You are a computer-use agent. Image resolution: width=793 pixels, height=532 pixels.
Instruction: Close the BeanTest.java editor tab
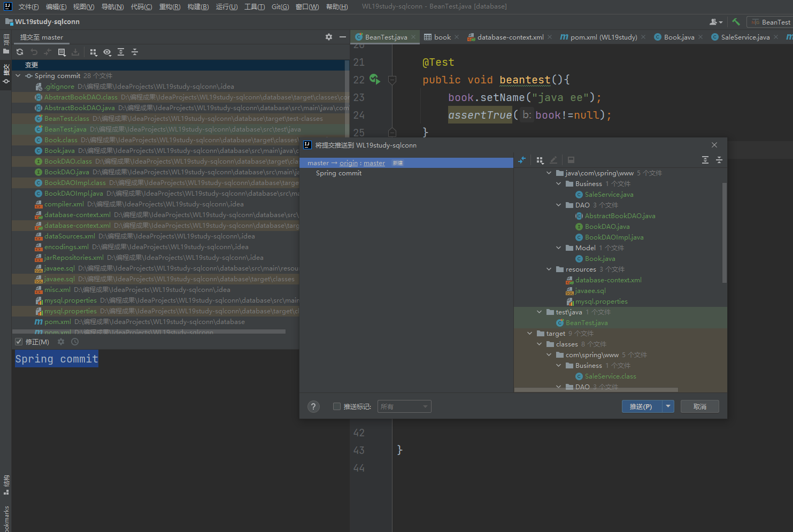tap(413, 37)
